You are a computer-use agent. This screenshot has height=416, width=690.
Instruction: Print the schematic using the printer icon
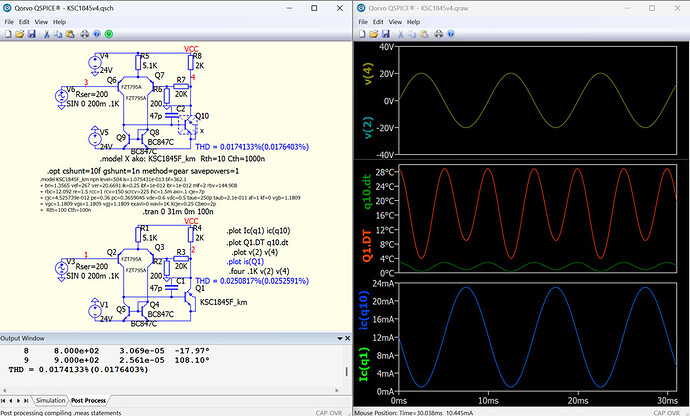(x=84, y=34)
